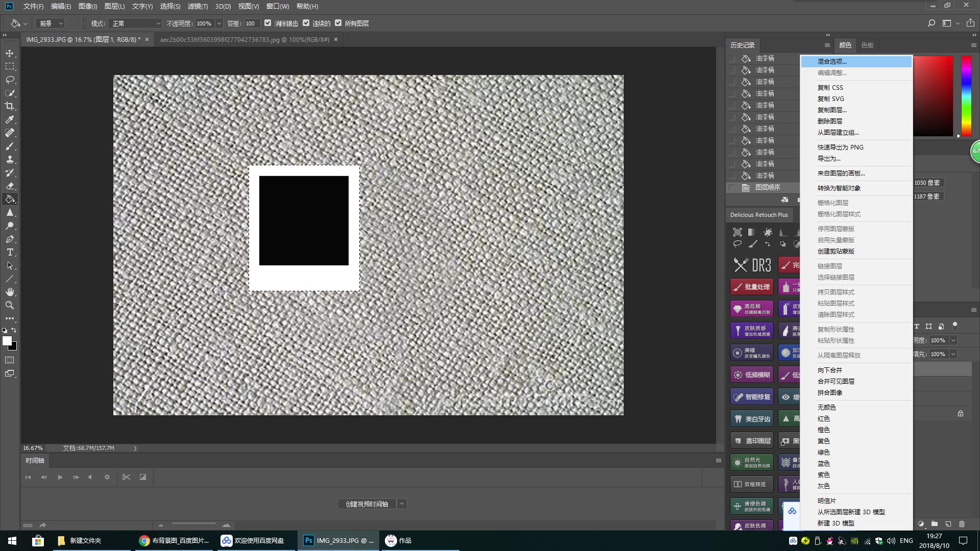The height and width of the screenshot is (551, 980).
Task: Open the 模式 blend mode dropdown
Action: [135, 23]
